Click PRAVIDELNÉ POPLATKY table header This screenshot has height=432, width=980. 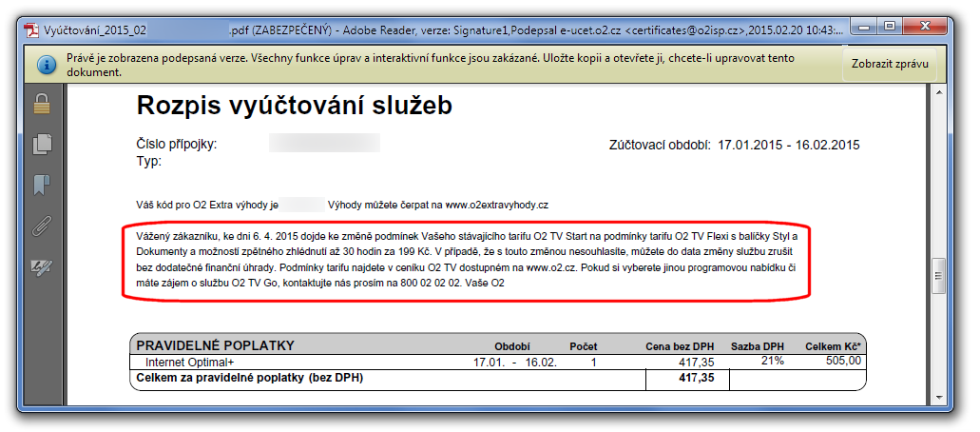(216, 345)
